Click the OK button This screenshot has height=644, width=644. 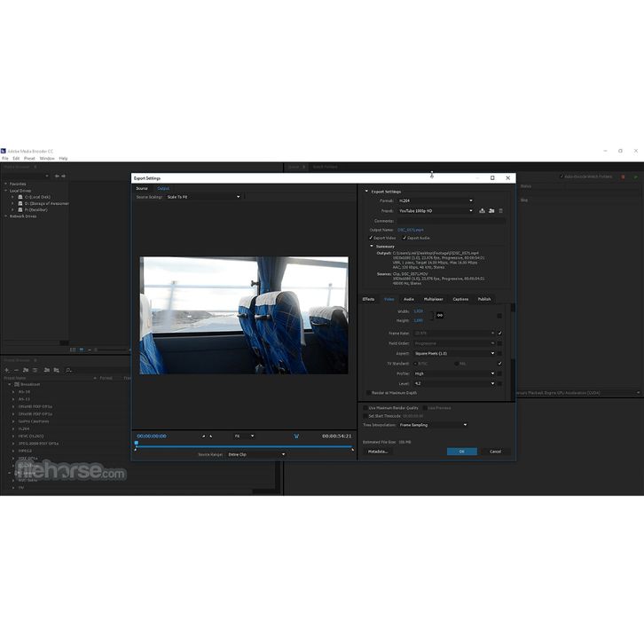(x=461, y=452)
